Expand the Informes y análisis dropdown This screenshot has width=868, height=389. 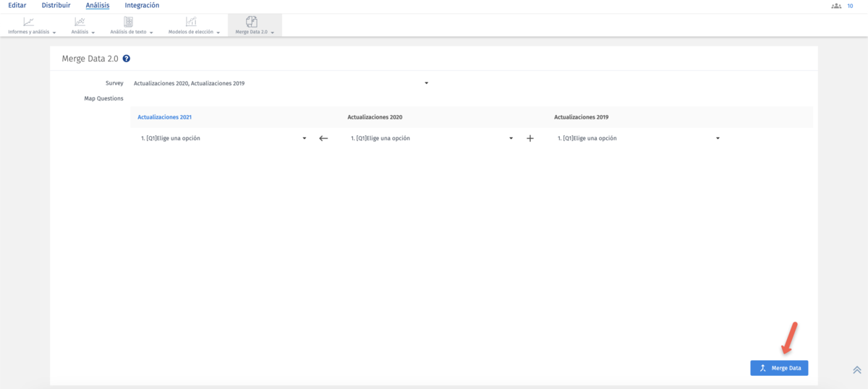(54, 33)
